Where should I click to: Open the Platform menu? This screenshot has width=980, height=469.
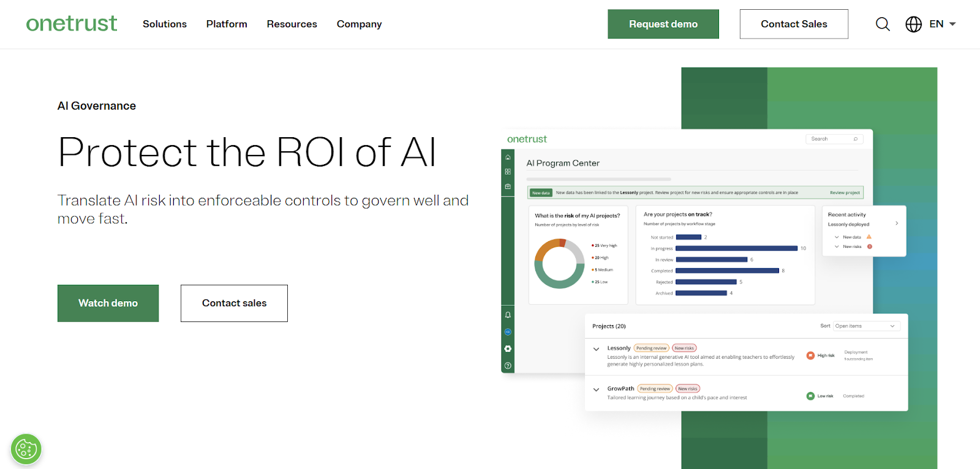227,24
